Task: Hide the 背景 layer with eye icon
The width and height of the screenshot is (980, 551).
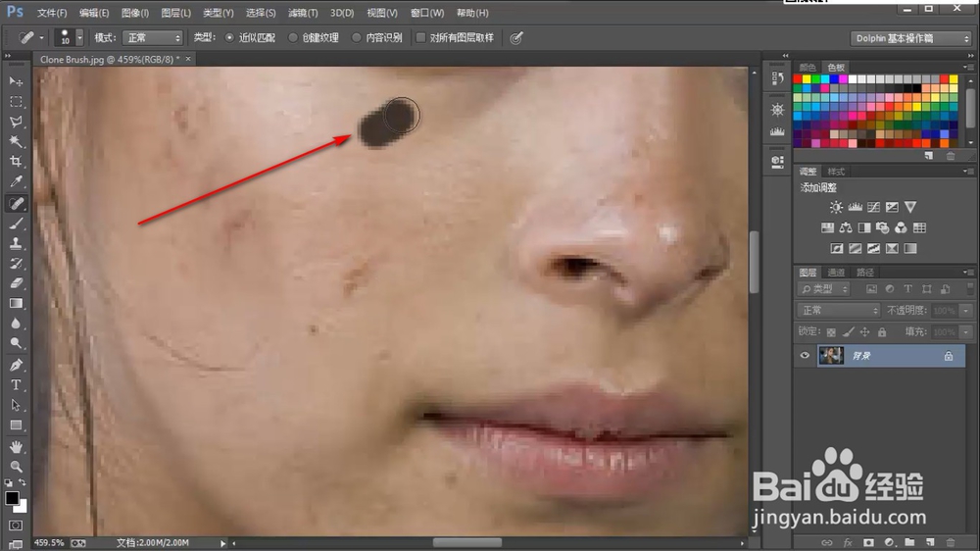Action: coord(805,356)
